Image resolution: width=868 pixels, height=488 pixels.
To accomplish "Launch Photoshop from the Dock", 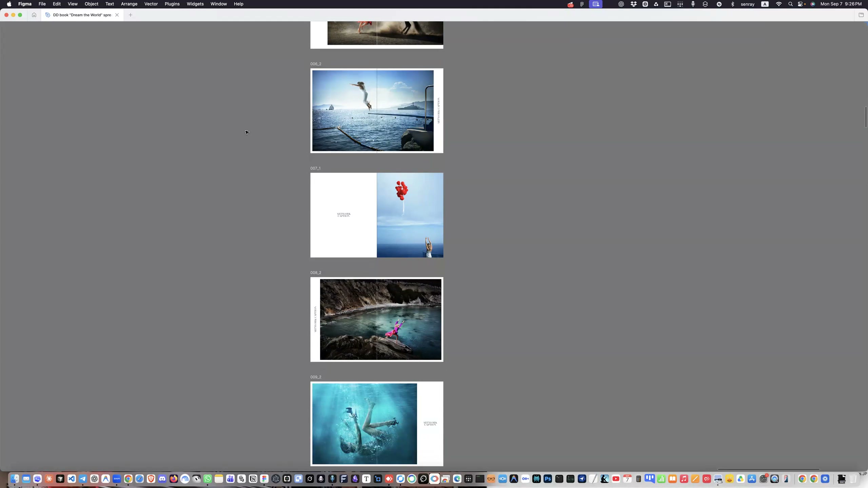I will click(x=548, y=479).
